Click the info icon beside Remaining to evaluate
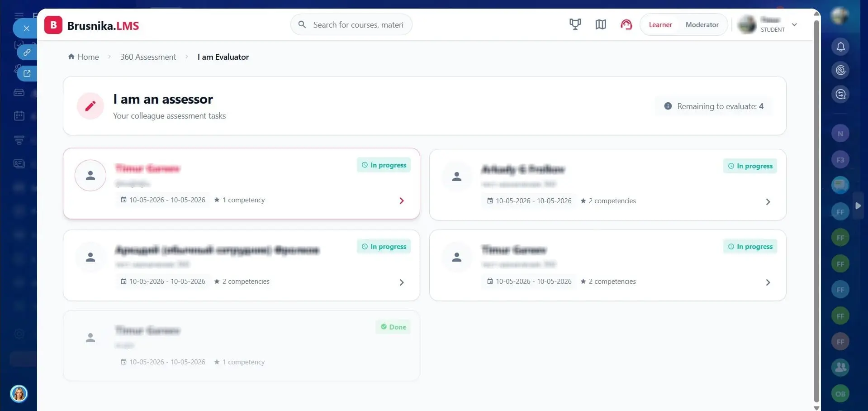The image size is (868, 411). 668,106
